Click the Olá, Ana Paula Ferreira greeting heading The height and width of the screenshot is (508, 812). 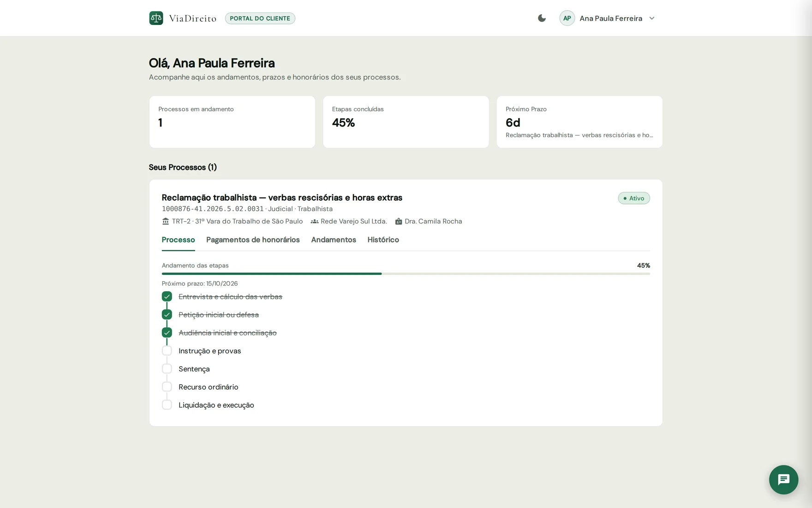212,63
